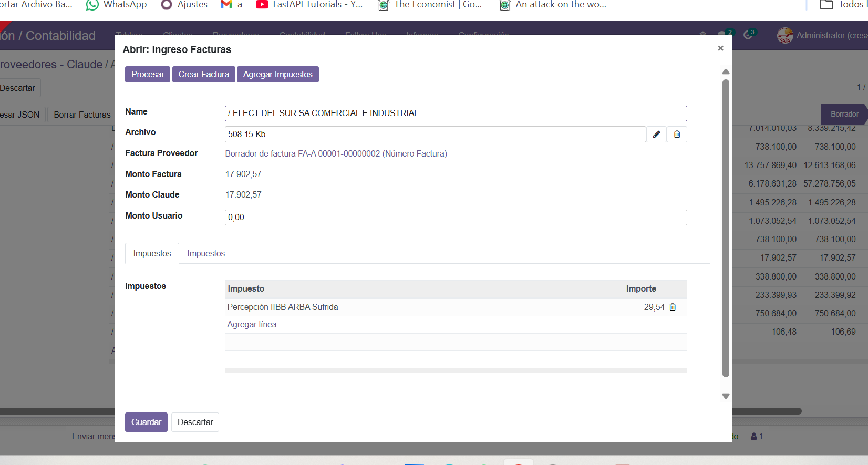Save the form with Guardar
868x465 pixels.
[x=146, y=422]
